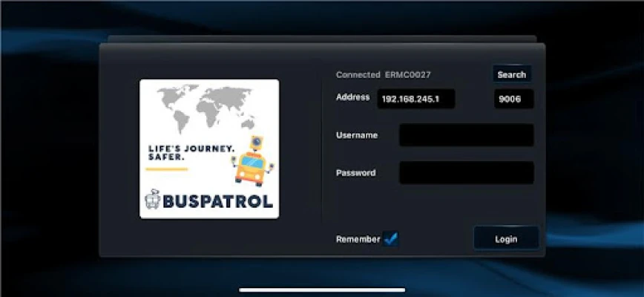This screenshot has height=297, width=644.
Task: Focus the Password input field
Action: click(x=467, y=172)
